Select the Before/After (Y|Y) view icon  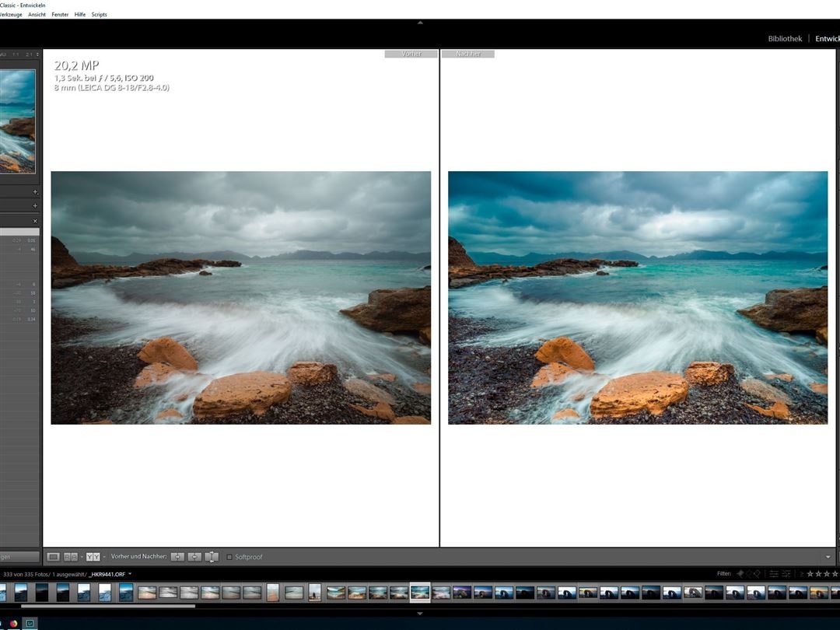[93, 557]
